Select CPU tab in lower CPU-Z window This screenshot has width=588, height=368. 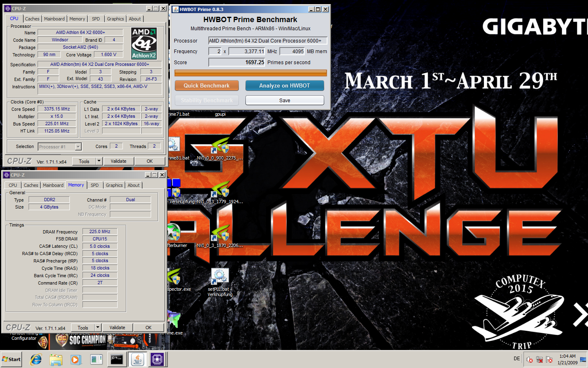click(13, 185)
